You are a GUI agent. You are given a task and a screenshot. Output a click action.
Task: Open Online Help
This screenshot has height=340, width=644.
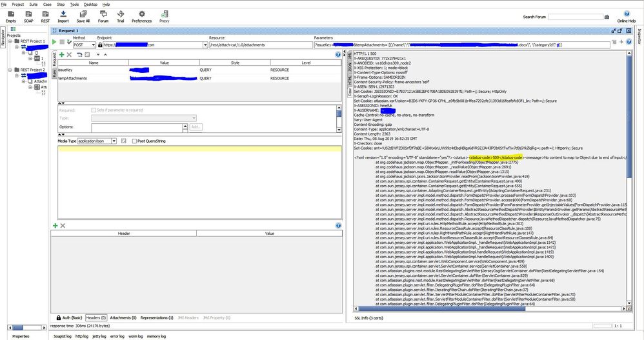coord(627,17)
